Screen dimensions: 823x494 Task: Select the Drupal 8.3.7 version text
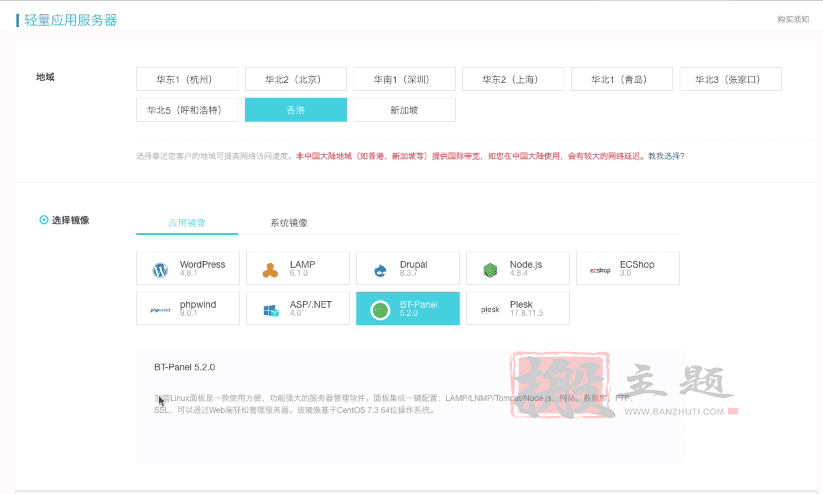coord(408,273)
